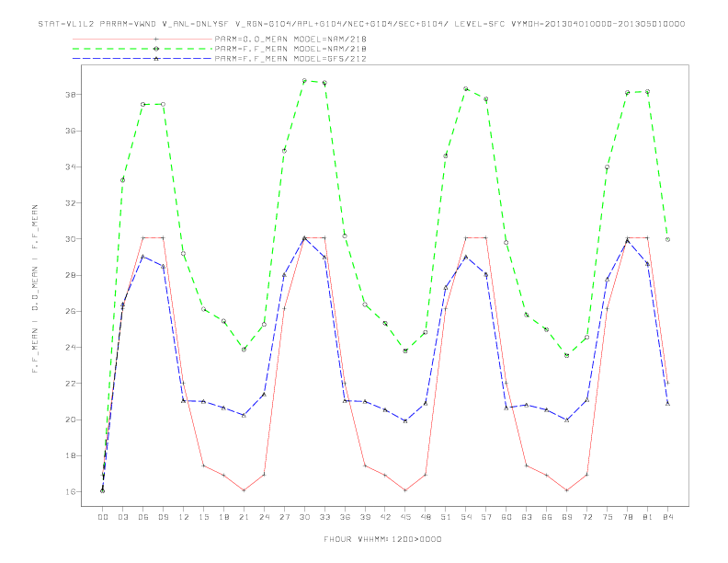The image size is (728, 563).
Task: Click the red plus data point at hour 21
Action: (244, 490)
